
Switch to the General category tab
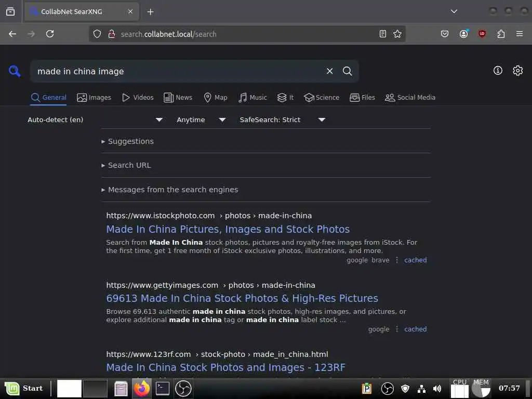click(x=48, y=98)
